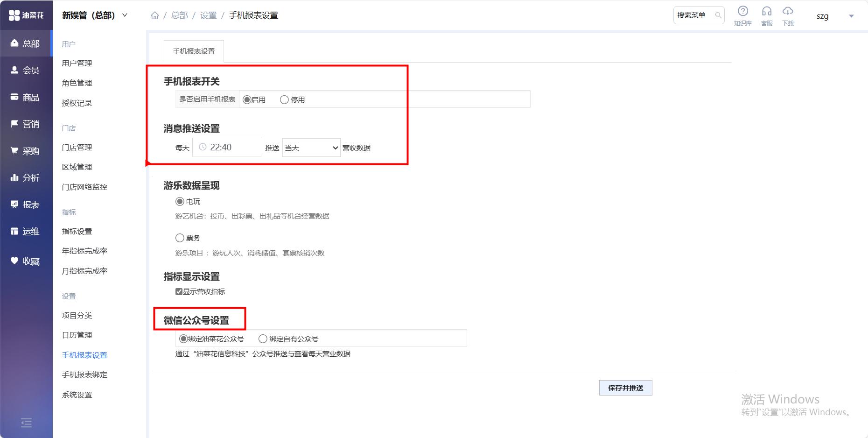Open the 采购 sidebar section
Viewport: 868px width, 438px height.
(x=26, y=151)
